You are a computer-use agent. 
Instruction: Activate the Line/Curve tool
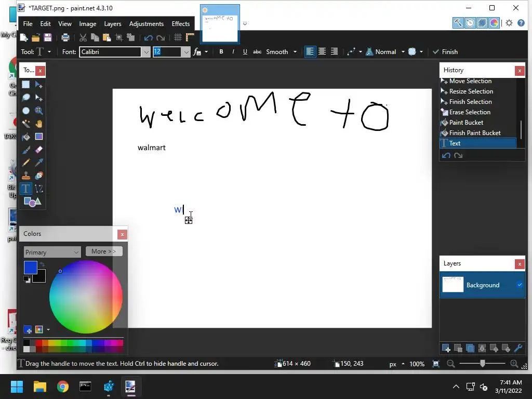(x=38, y=189)
